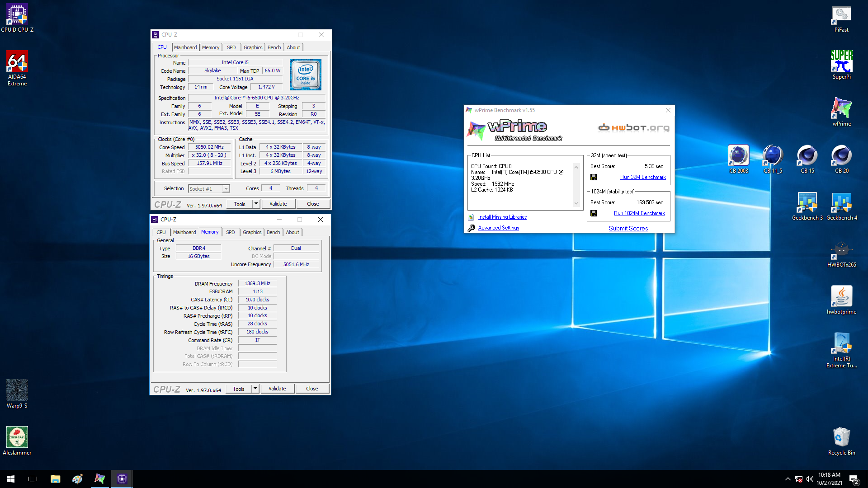Launch Cinebench CB 20 shortcut
The height and width of the screenshot is (488, 868).
tap(841, 159)
